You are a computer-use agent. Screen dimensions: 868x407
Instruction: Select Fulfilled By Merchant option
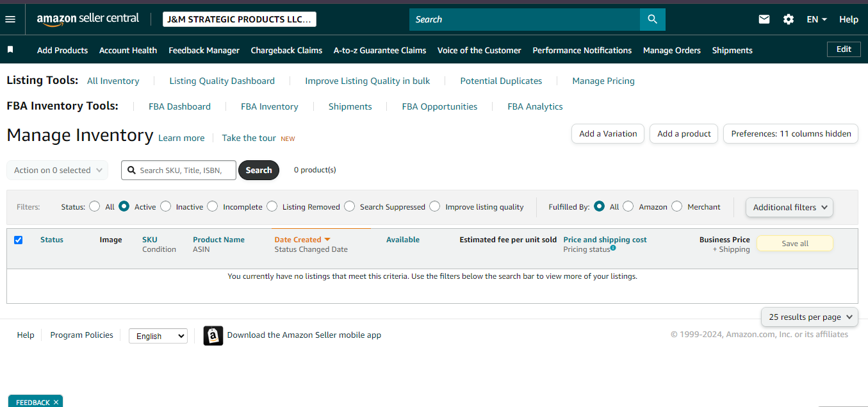click(x=677, y=206)
